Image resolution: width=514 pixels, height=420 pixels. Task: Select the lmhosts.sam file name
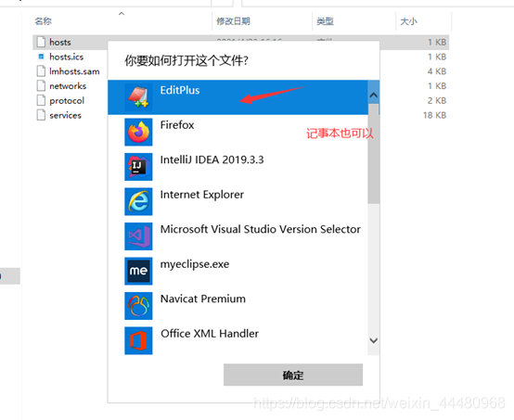(x=74, y=71)
